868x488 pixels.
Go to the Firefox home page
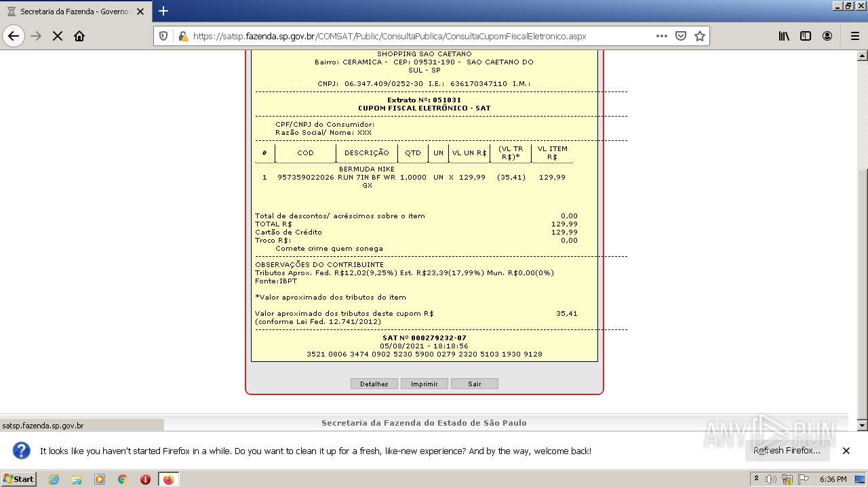tap(79, 36)
